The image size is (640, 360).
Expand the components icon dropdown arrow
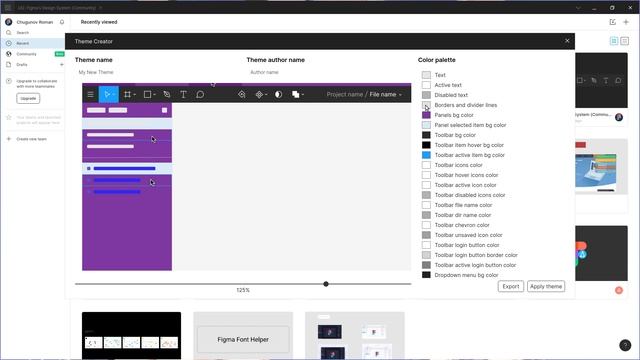tap(266, 95)
